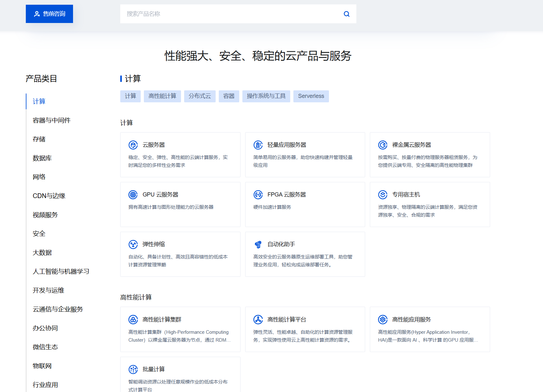Open the FPGA 云服务器 title link
This screenshot has width=543, height=392.
(x=287, y=195)
